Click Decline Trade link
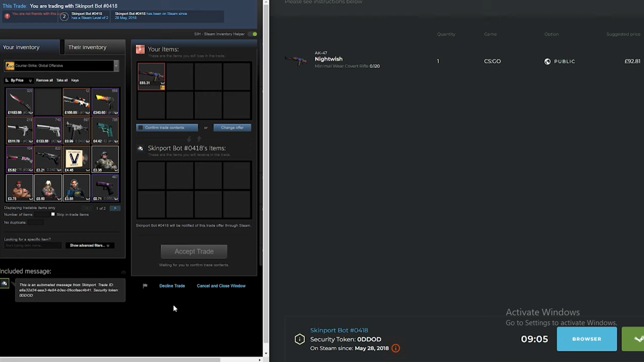 [x=172, y=286]
